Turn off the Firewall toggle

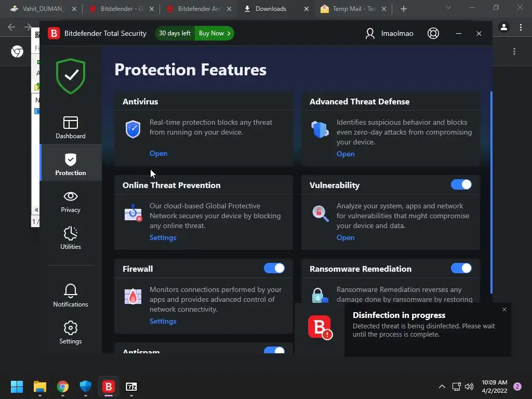click(274, 268)
